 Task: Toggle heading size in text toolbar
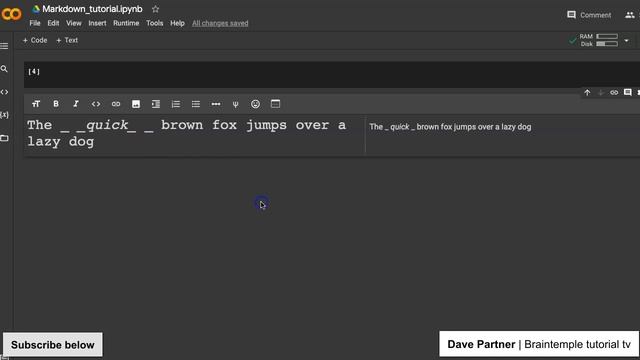[x=36, y=104]
